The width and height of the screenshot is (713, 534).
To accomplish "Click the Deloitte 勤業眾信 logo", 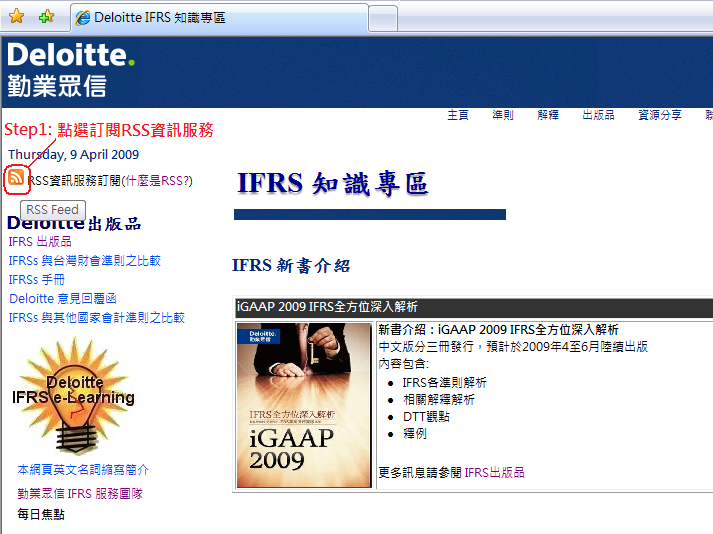I will (71, 70).
